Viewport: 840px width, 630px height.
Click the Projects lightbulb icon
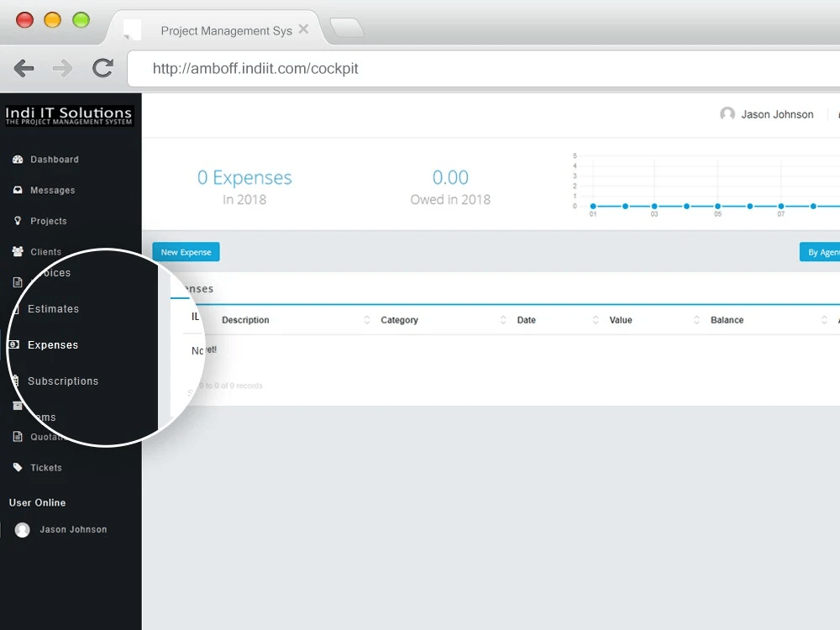pos(18,220)
